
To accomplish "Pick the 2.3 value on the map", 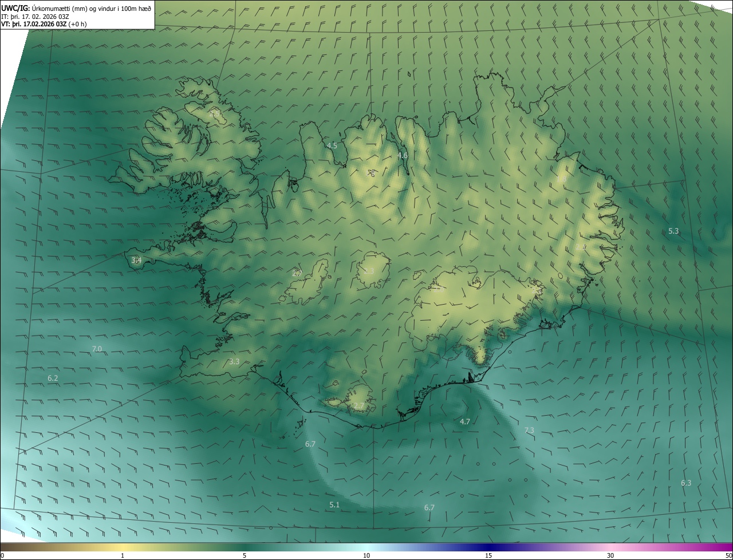I will (x=369, y=271).
